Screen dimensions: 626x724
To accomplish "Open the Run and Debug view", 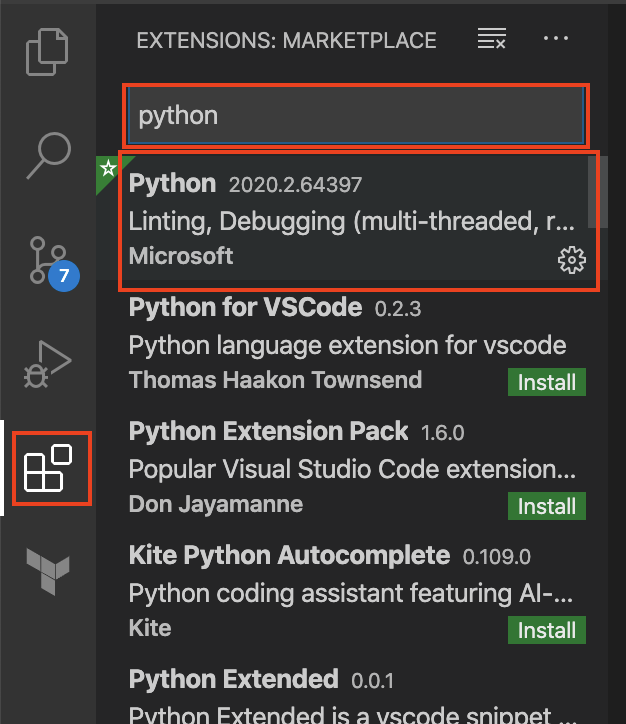I will (x=48, y=364).
